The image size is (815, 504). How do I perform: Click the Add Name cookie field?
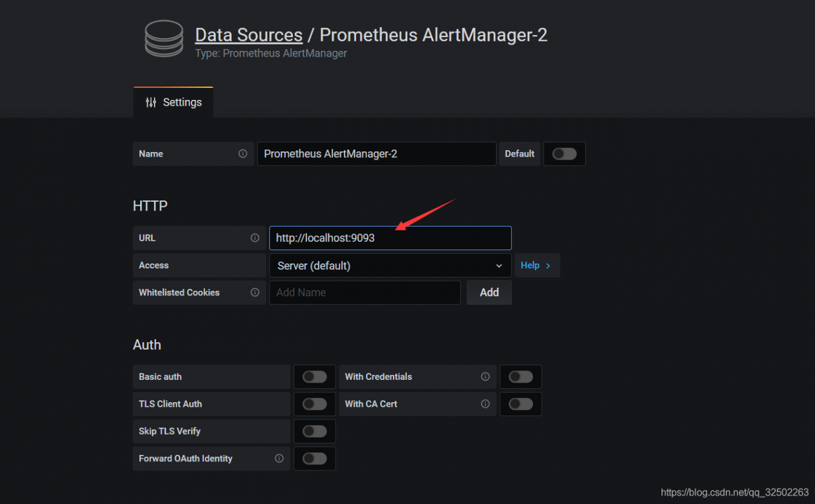coord(365,293)
